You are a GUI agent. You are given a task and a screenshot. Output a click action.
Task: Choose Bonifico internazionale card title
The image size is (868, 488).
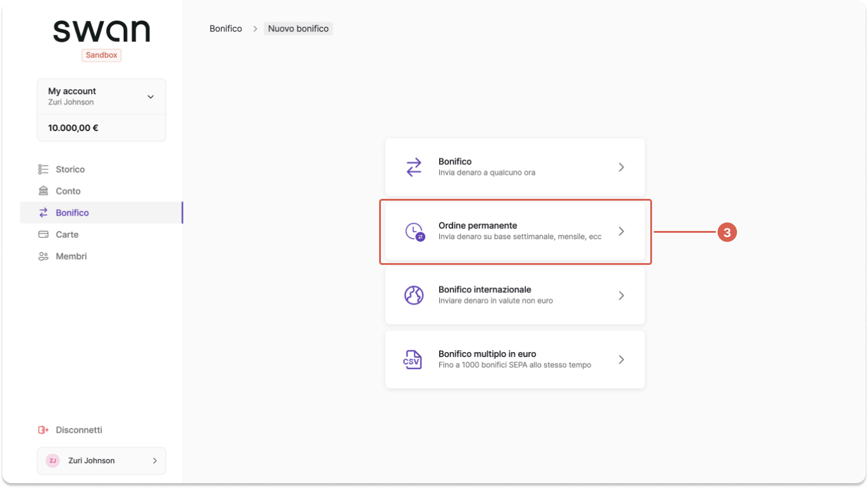[x=485, y=290]
